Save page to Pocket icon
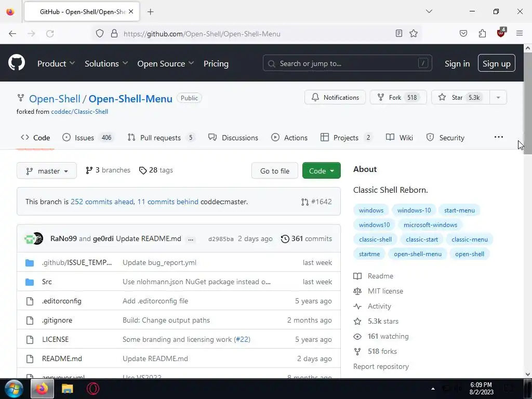Viewport: 532px width, 399px height. tap(463, 33)
